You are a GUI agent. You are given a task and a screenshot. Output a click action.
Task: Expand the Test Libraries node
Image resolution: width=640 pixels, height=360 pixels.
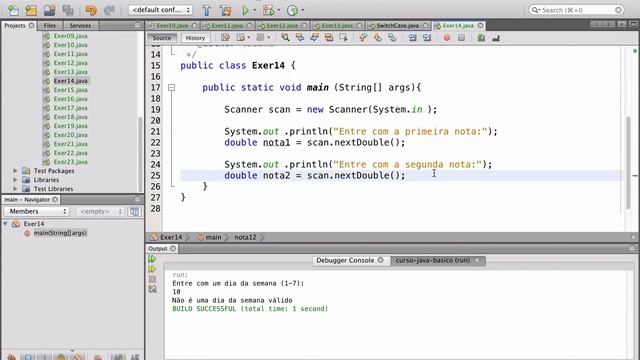click(16, 189)
